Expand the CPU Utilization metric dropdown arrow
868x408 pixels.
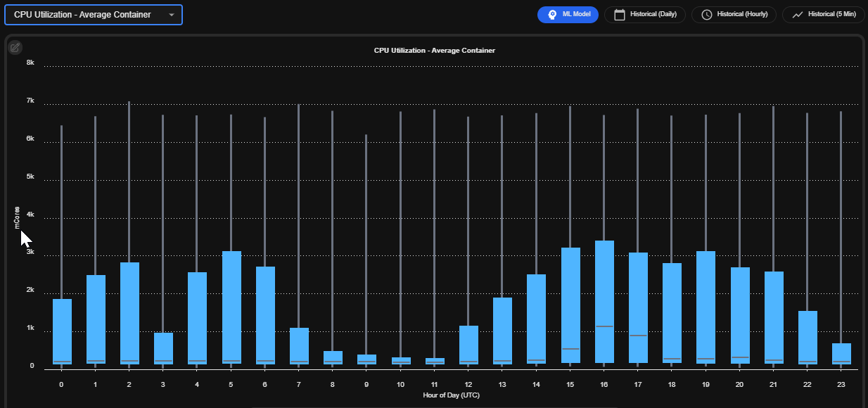[172, 15]
